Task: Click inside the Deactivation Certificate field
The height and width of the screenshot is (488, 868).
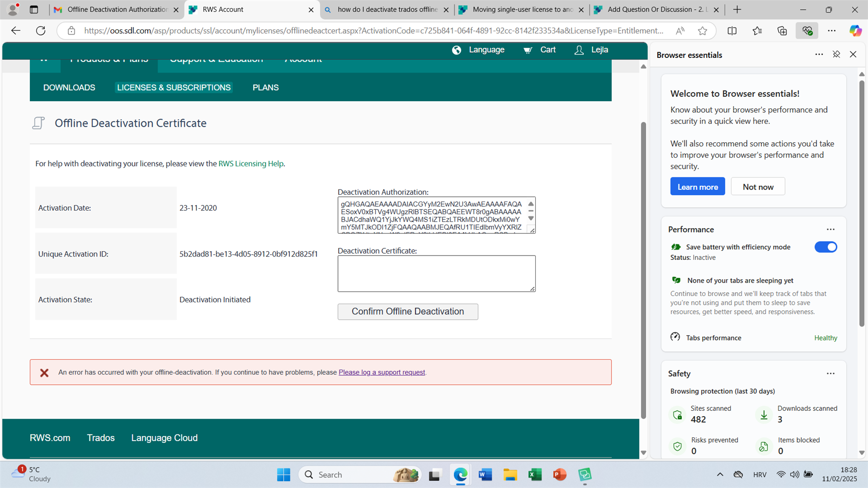Action: pyautogui.click(x=436, y=273)
